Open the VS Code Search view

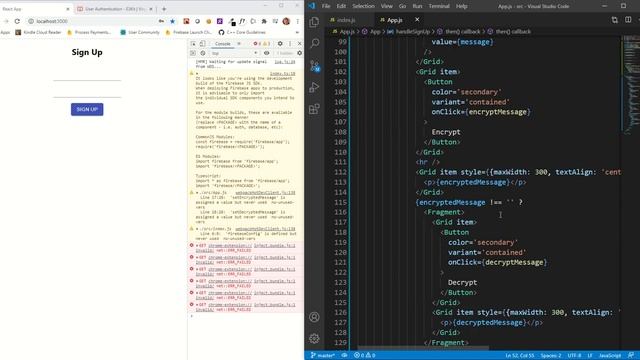click(x=314, y=43)
